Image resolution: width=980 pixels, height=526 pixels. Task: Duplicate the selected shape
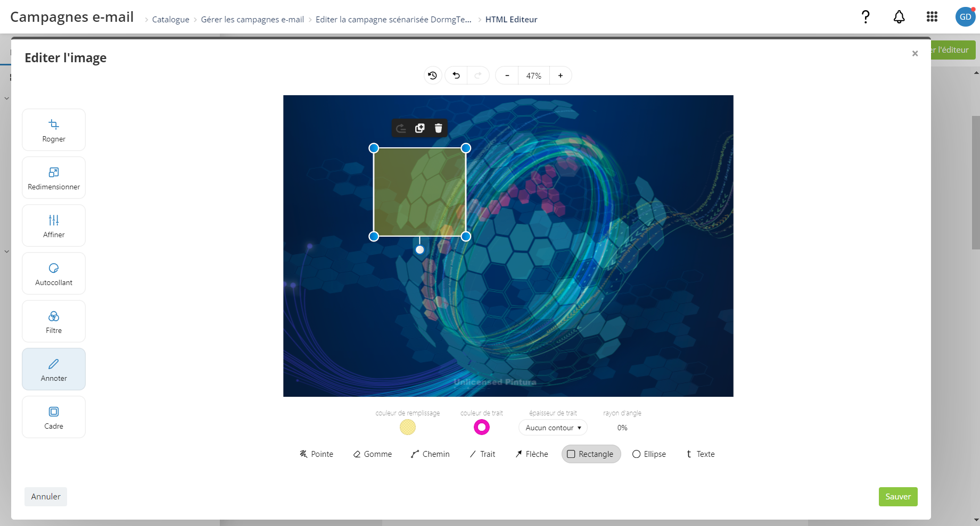420,128
